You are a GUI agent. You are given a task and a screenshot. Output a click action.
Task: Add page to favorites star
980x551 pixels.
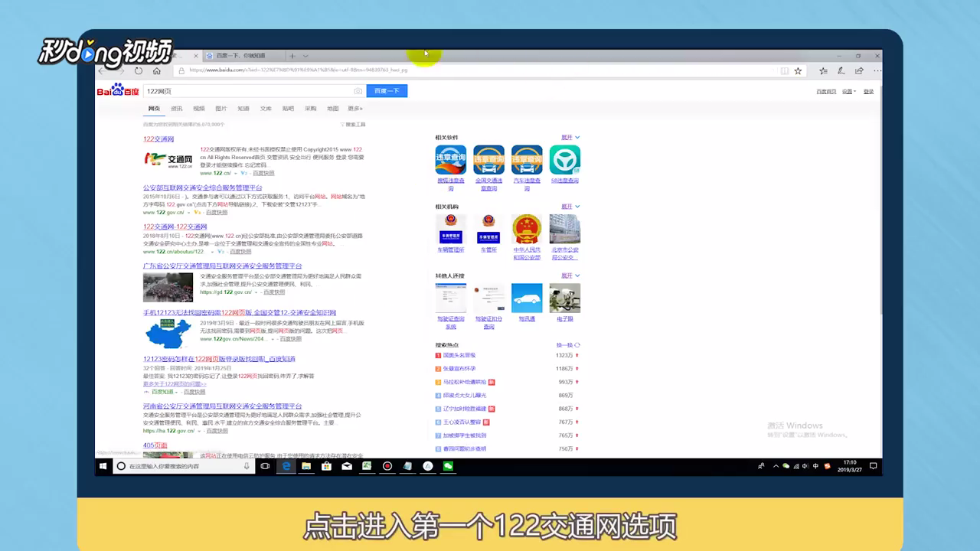click(798, 70)
